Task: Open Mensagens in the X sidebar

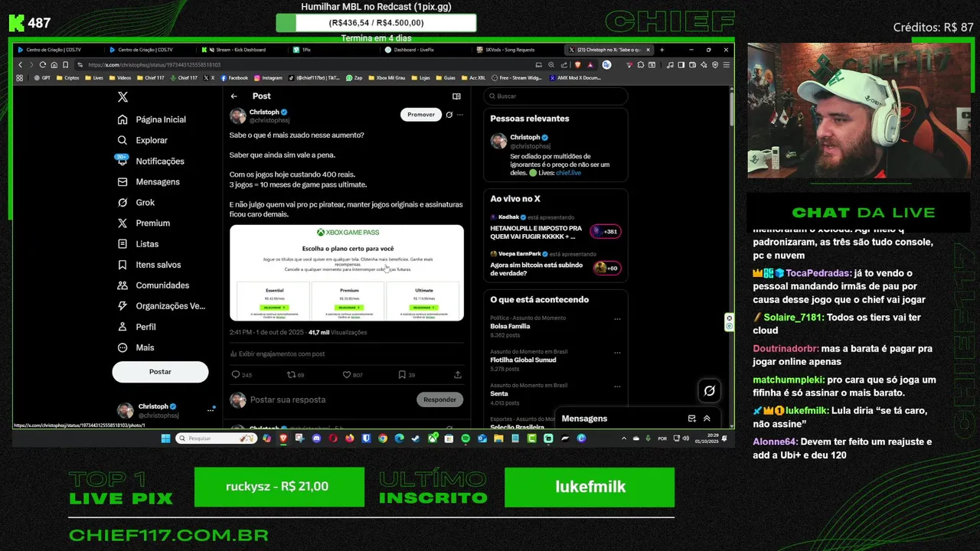Action: coord(149,181)
